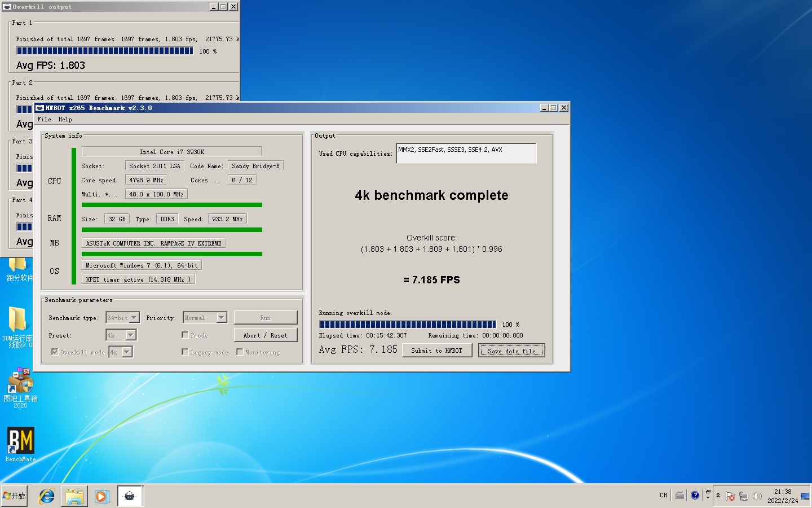Screen dimensions: 812x508
Task: Click the = 7.185 FPS result text
Action: 431,280
